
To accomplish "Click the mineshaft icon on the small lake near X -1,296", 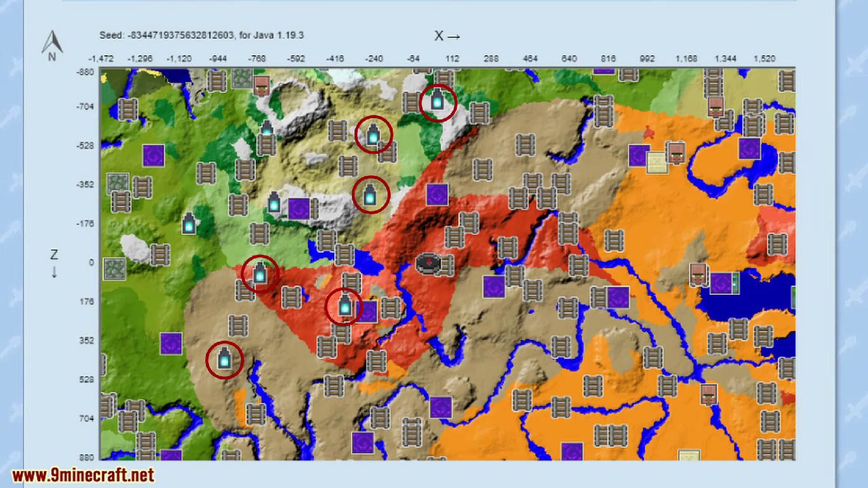I will 128,109.
